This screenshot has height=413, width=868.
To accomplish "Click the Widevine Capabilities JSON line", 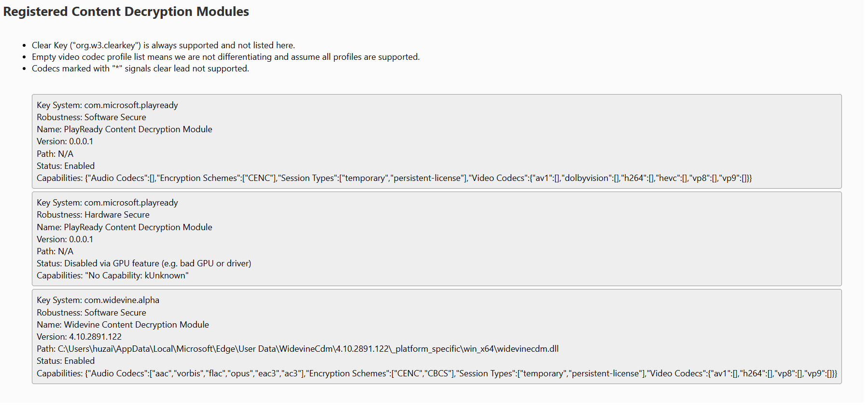I will pyautogui.click(x=437, y=373).
